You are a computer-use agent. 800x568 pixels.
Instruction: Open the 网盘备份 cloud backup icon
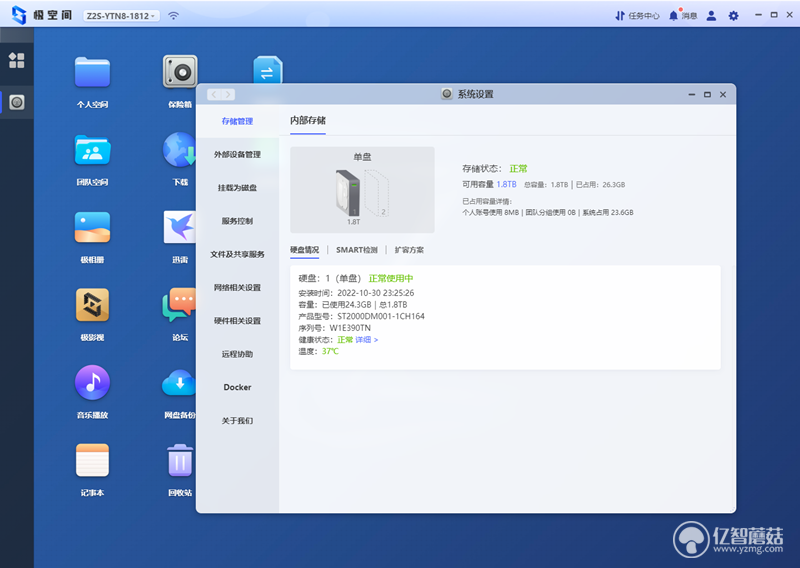(x=179, y=383)
